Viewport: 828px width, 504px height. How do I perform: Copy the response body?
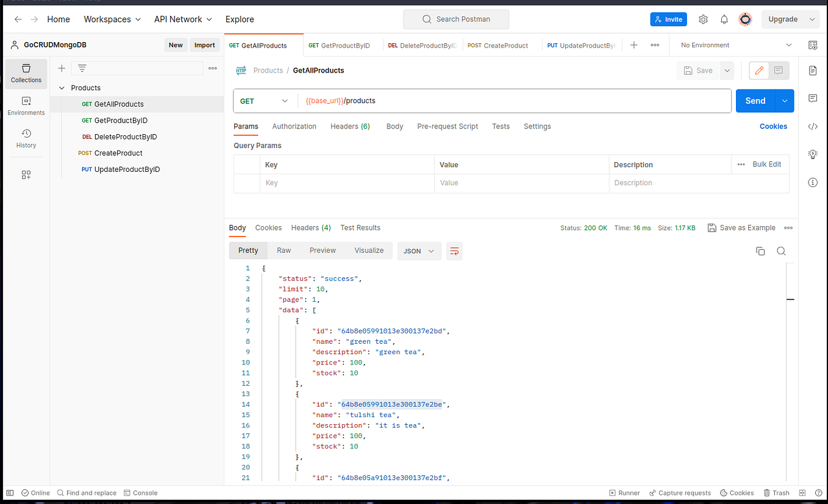760,250
